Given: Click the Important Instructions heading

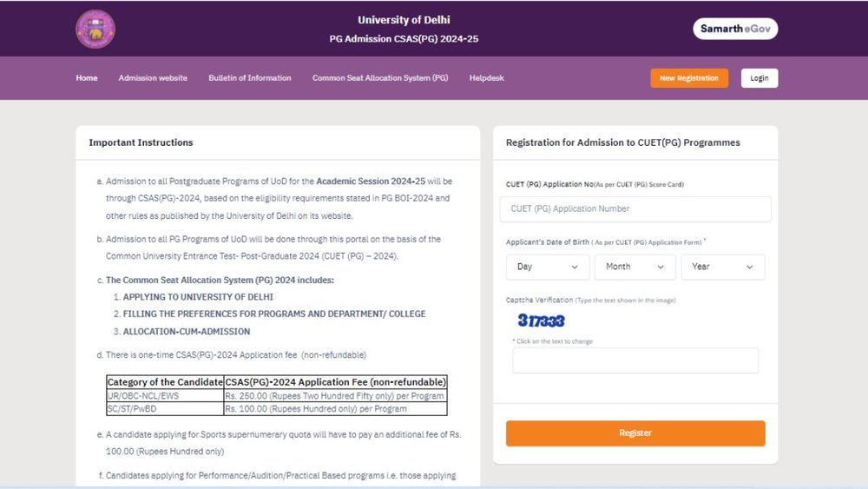Looking at the screenshot, I should pyautogui.click(x=141, y=142).
